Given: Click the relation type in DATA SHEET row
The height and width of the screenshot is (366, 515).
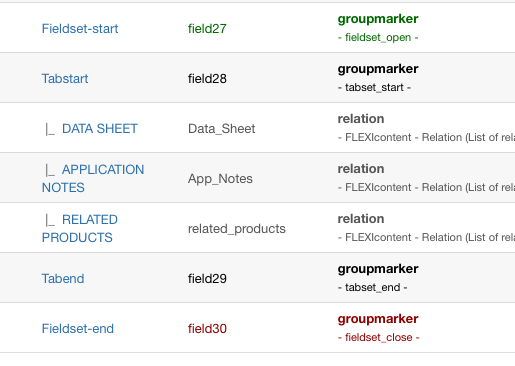Looking at the screenshot, I should (361, 119).
